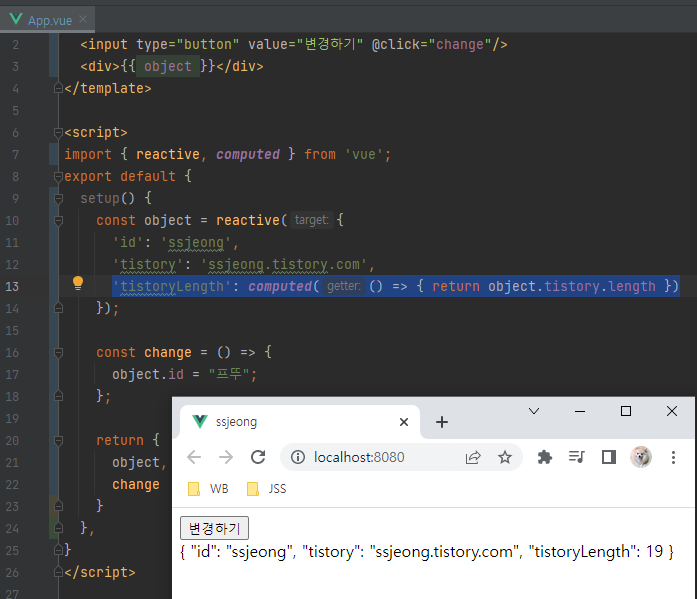697x599 pixels.
Task: Click '</script>' closing tag
Action: tap(100, 572)
